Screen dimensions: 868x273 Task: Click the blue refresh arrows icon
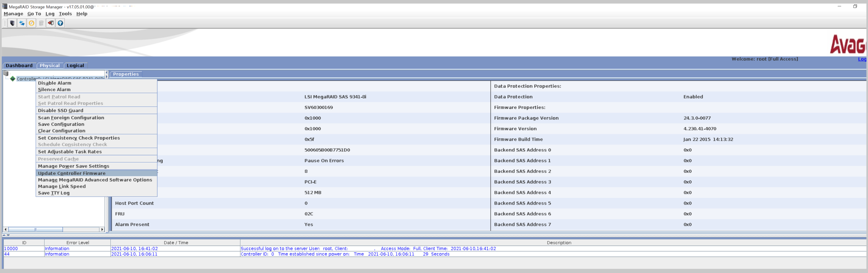[x=22, y=23]
